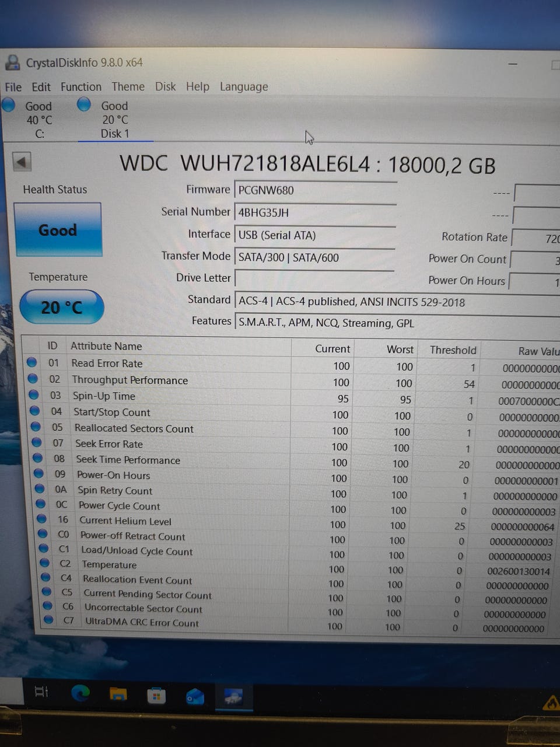Click the Standard field ACS-4

[x=397, y=302]
